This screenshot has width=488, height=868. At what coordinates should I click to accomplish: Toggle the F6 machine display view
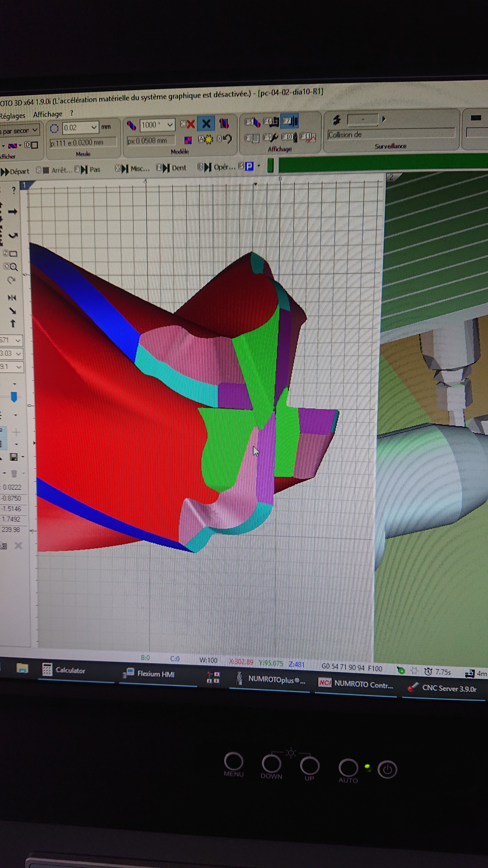[x=271, y=121]
